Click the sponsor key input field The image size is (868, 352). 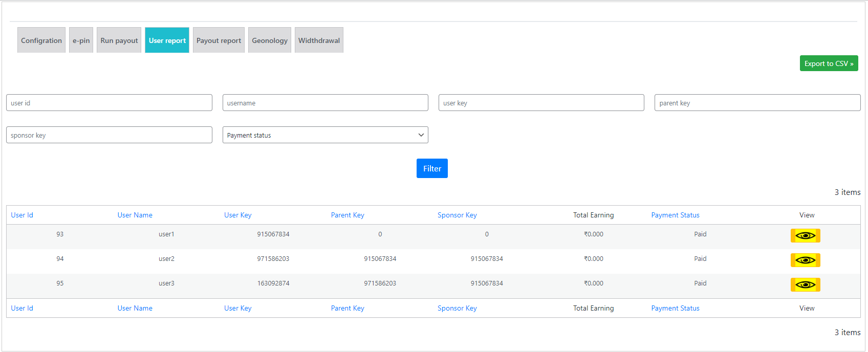click(x=109, y=135)
